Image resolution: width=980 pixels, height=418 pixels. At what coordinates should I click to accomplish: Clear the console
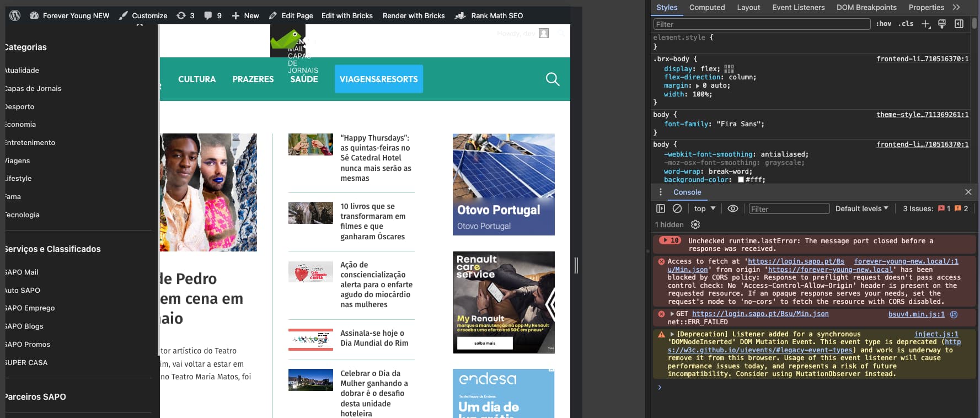(677, 208)
